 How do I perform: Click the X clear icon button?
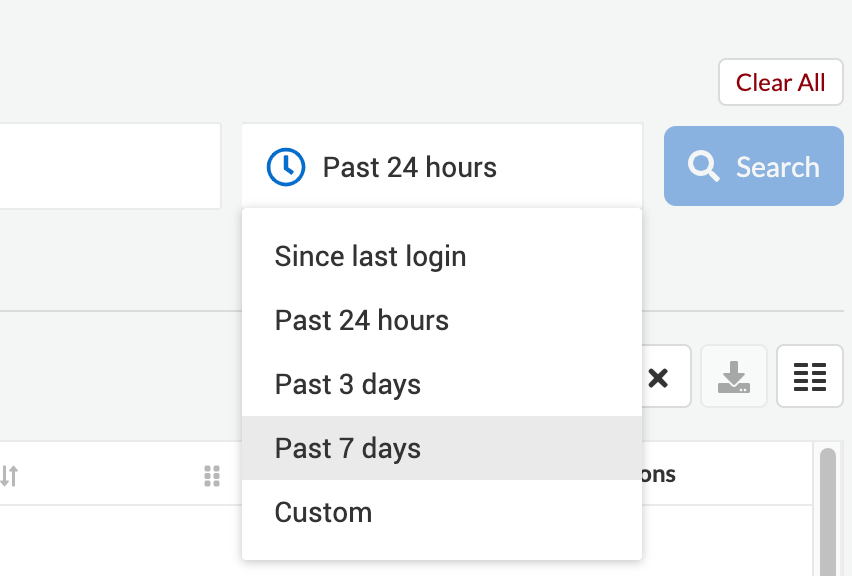[657, 377]
